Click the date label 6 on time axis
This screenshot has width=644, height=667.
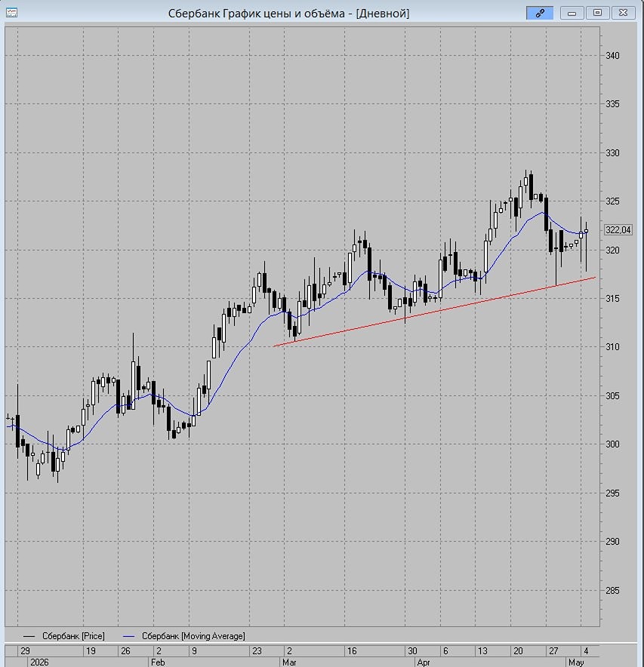pyautogui.click(x=445, y=651)
